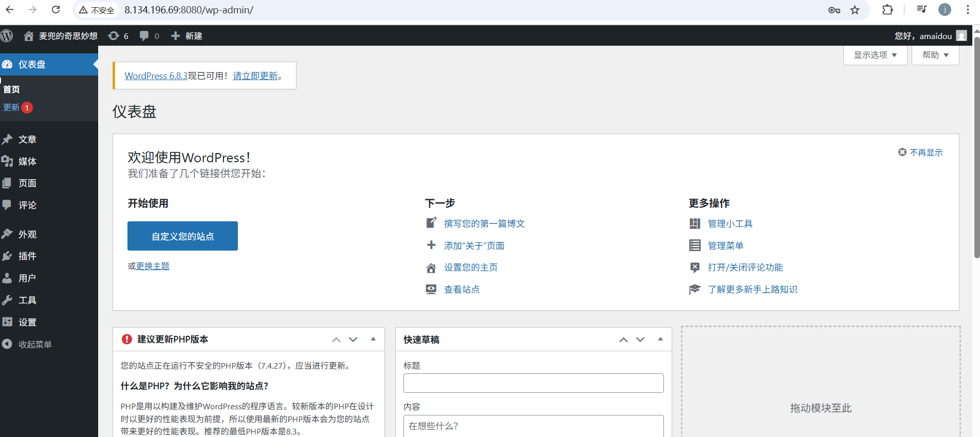This screenshot has width=980, height=437.
Task: Open the 插件 menu label
Action: click(x=28, y=256)
